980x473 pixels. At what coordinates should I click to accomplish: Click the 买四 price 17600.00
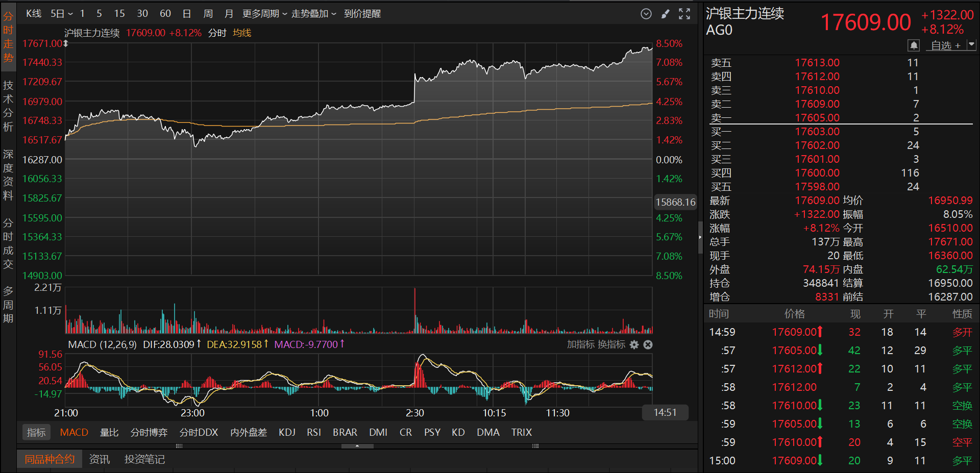point(817,173)
